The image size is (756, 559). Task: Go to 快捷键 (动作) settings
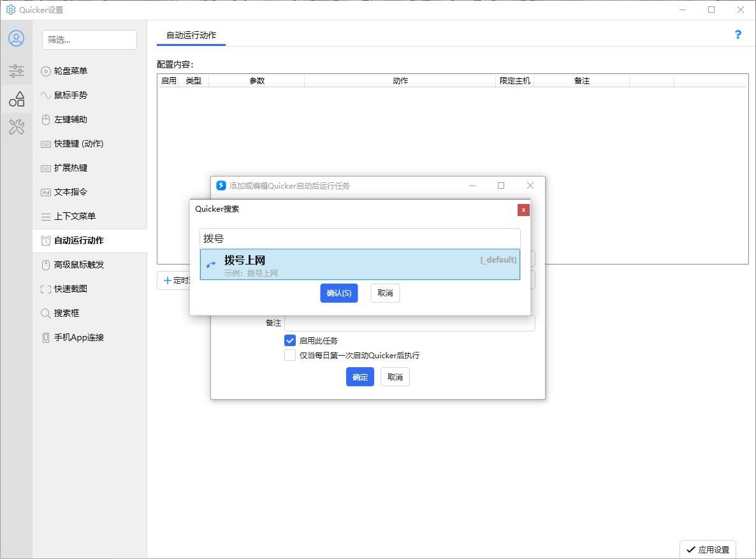(78, 143)
